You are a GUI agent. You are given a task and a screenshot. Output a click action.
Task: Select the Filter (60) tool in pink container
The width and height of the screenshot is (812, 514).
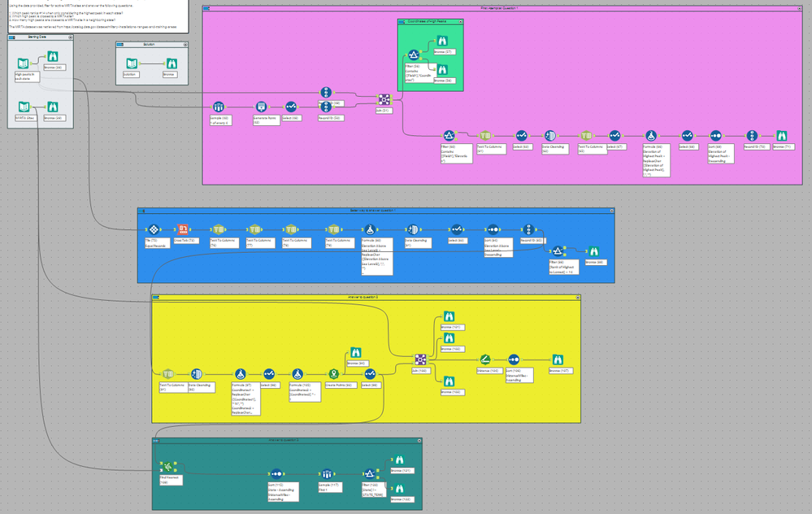tap(449, 135)
